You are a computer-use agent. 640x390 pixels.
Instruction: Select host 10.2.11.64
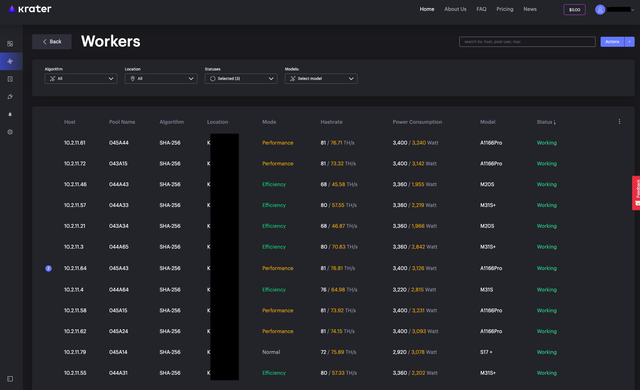point(75,268)
